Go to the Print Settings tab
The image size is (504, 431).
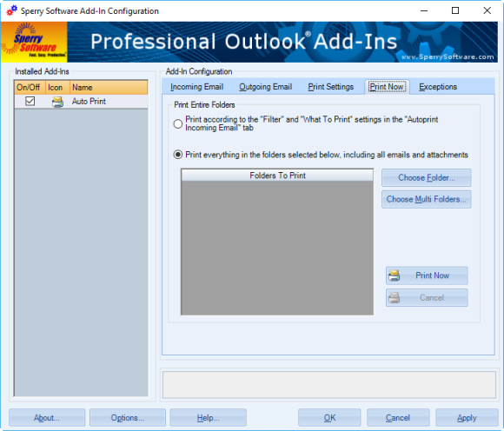pos(331,87)
